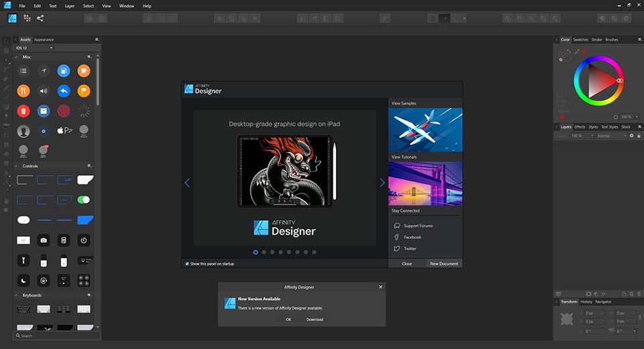
Task: Click the New Document button
Action: (x=444, y=264)
